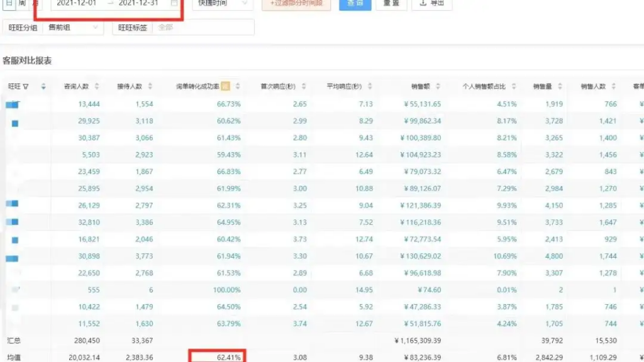Click the 旺旺标签 input field
The height and width of the screenshot is (362, 644).
(203, 28)
